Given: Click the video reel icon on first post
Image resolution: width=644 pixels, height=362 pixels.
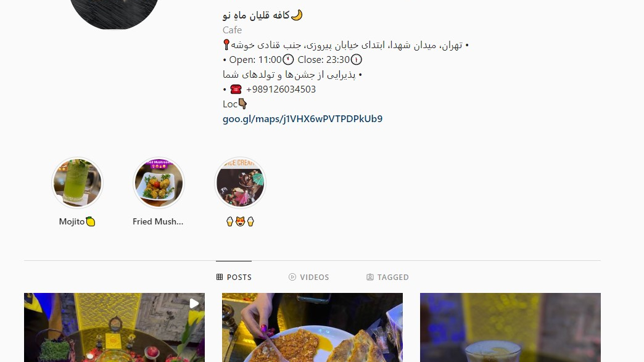Looking at the screenshot, I should [x=194, y=303].
